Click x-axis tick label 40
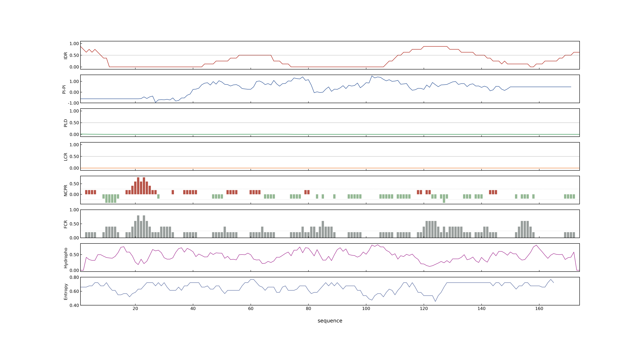This screenshot has height=343, width=644. point(193,309)
